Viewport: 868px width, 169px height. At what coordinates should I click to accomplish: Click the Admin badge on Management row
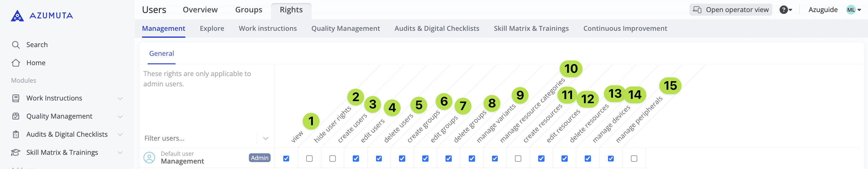coord(259,158)
